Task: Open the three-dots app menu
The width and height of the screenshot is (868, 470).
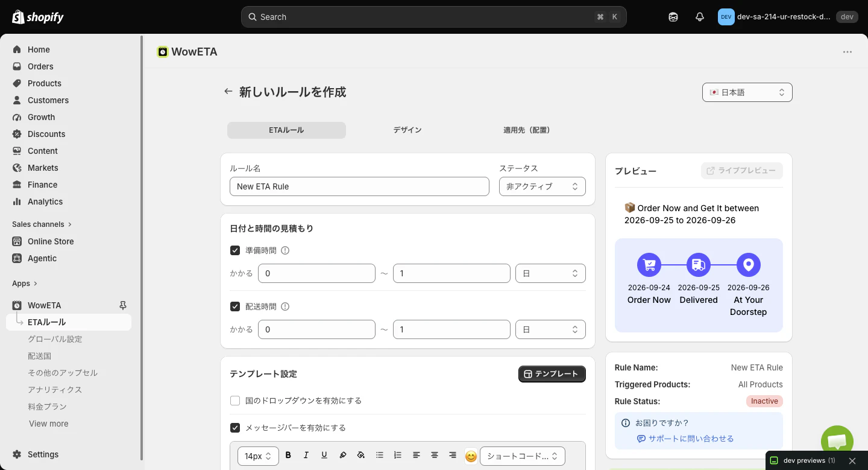Action: (848, 52)
